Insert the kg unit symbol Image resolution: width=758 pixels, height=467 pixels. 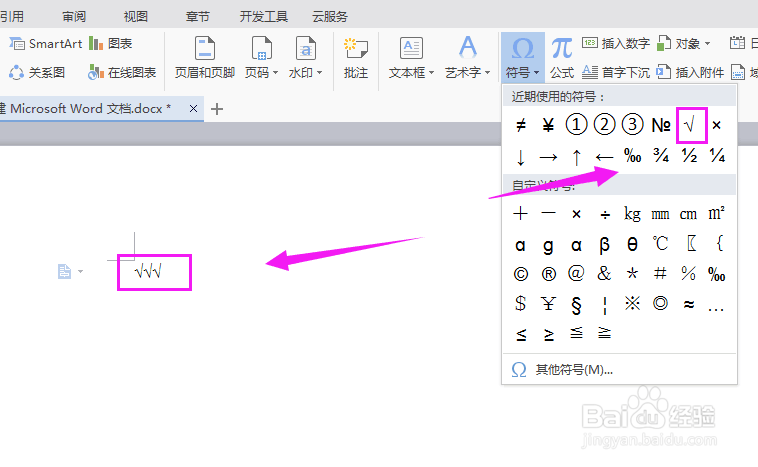(x=632, y=214)
